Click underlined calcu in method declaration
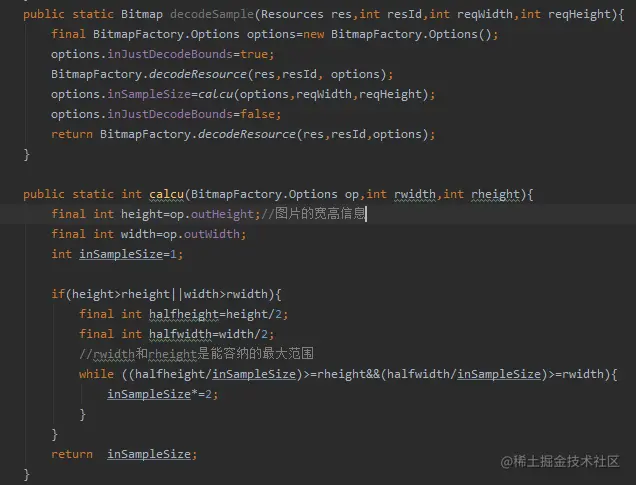 point(166,194)
